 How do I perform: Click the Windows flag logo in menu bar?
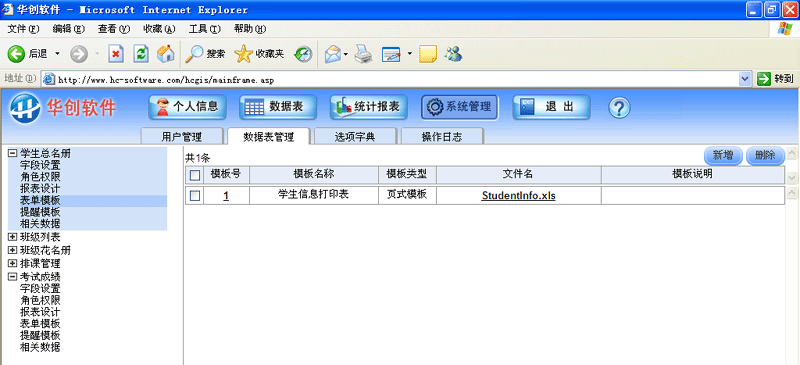click(784, 29)
